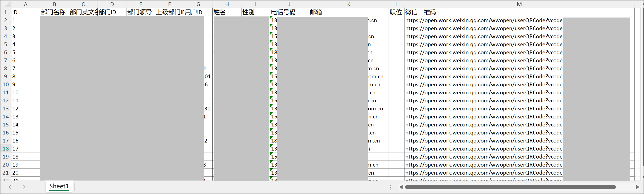Select column I header
Screen dimensions: 644x194
tap(256, 4)
